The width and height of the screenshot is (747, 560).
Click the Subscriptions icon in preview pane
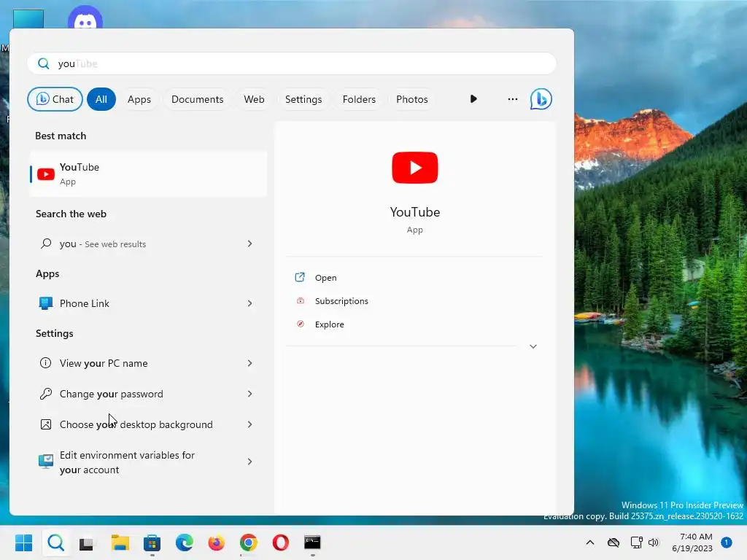(x=300, y=300)
